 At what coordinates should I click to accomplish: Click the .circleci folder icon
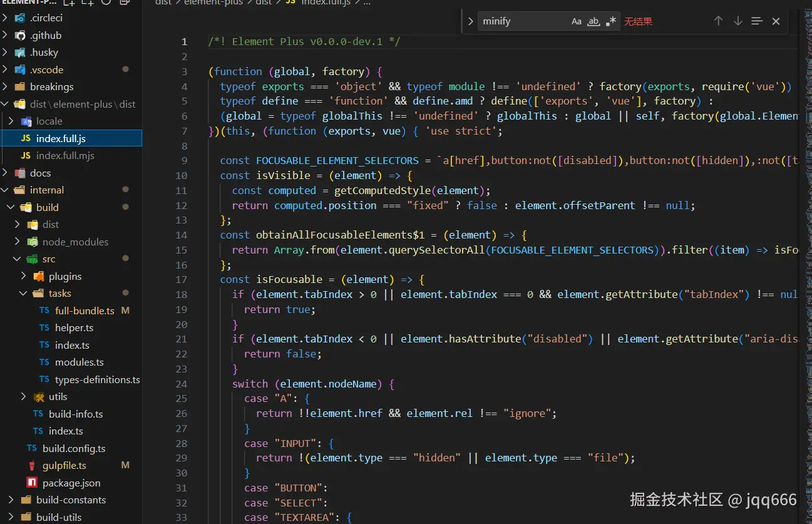coord(19,18)
